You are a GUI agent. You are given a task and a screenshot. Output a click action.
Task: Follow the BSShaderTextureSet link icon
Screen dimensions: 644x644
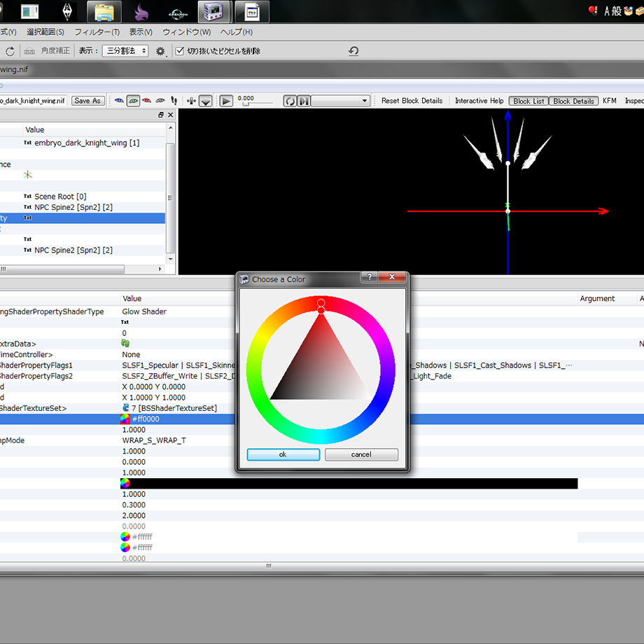click(126, 407)
